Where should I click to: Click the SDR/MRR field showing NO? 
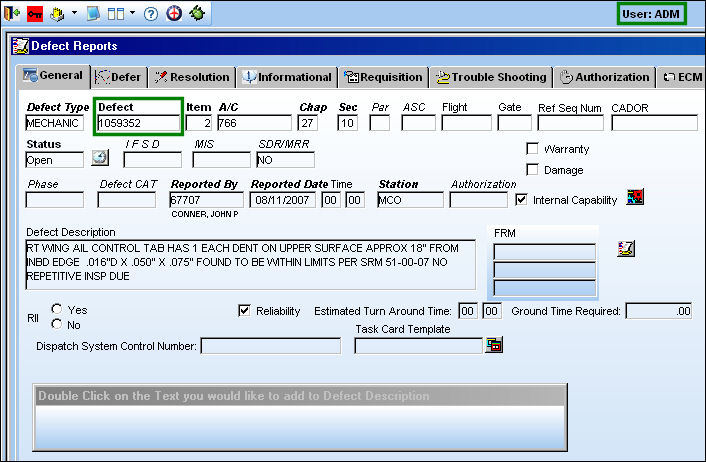(285, 160)
